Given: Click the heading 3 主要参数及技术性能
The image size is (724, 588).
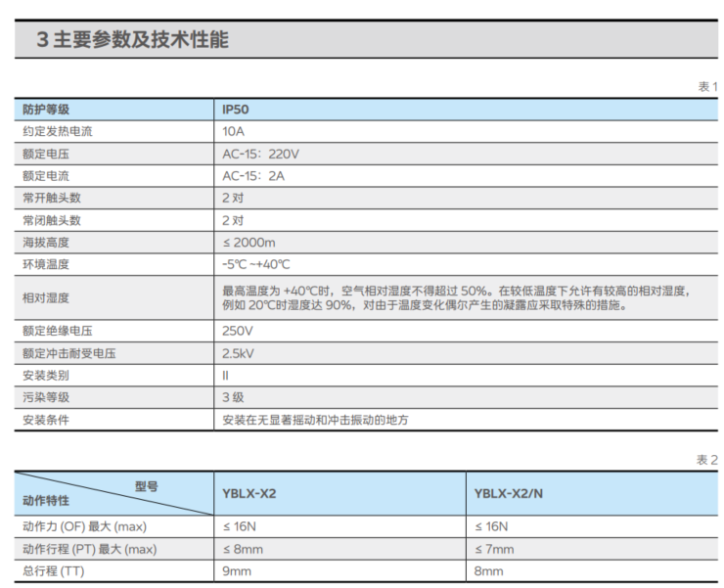Looking at the screenshot, I should [132, 39].
